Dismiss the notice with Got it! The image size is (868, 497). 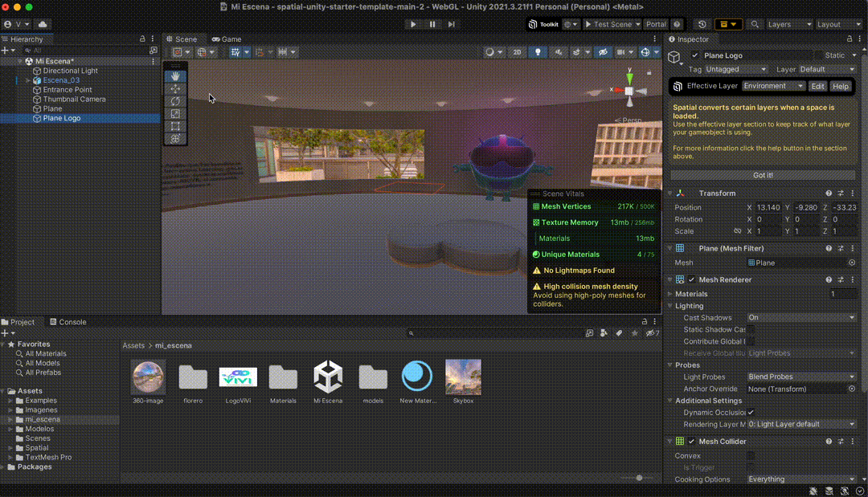763,175
